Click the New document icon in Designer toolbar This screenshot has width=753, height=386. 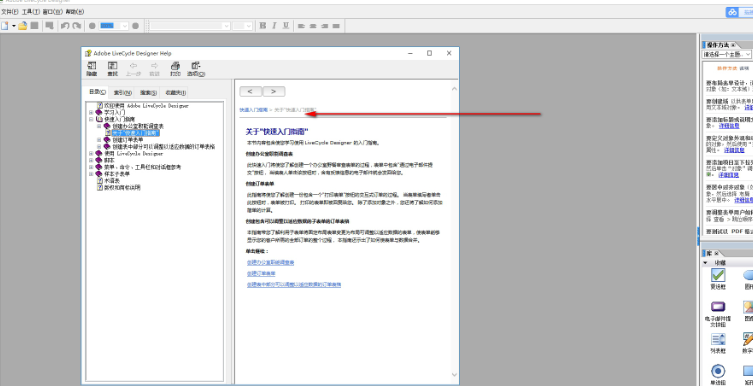5,26
